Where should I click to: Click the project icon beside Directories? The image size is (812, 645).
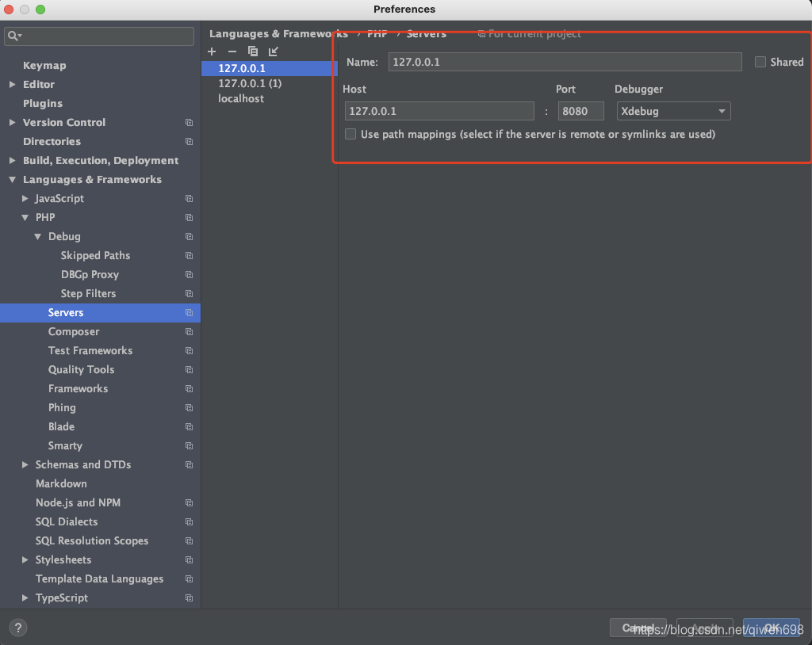point(189,141)
